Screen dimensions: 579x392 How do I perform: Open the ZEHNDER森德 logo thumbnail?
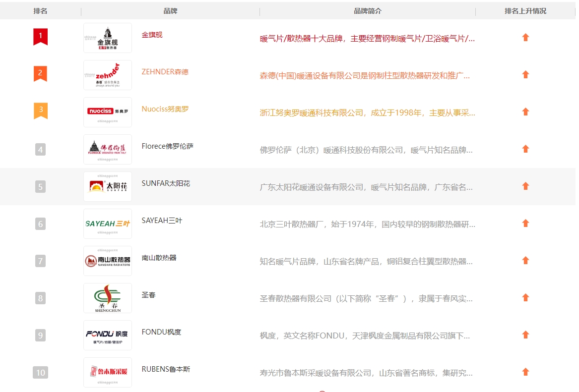(x=108, y=75)
